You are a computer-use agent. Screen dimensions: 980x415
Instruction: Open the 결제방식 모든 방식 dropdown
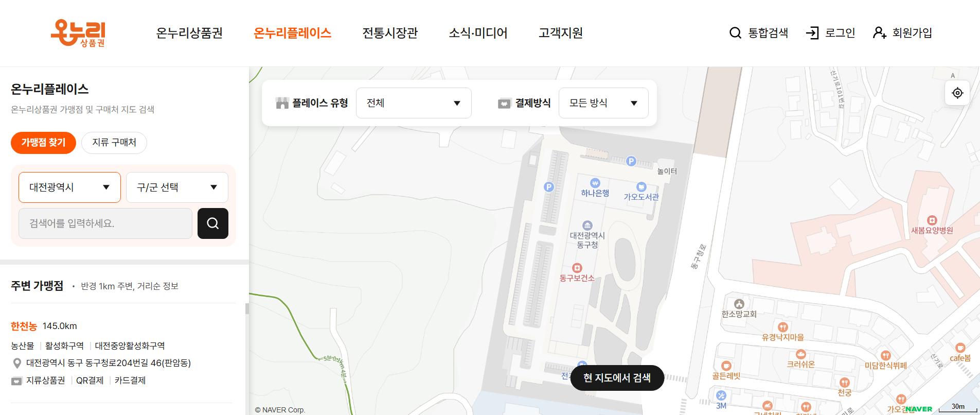(603, 103)
